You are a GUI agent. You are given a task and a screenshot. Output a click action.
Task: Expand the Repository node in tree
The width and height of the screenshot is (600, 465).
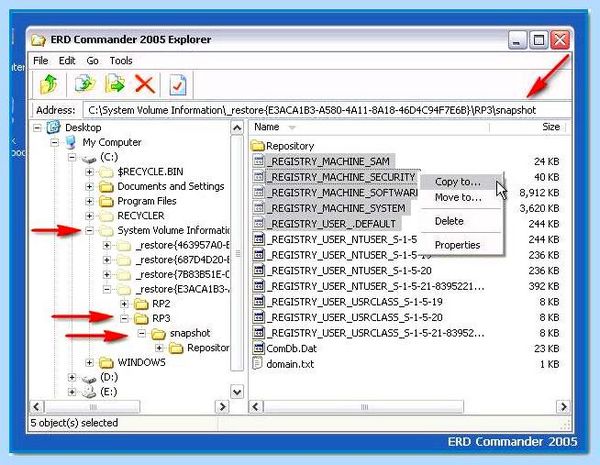pos(160,348)
